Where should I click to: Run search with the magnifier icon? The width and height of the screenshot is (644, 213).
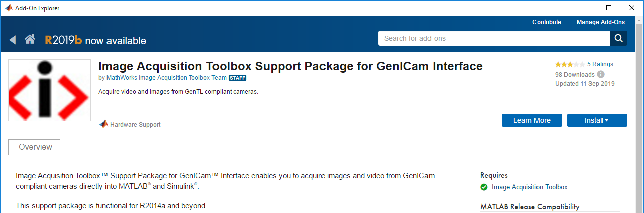click(619, 38)
